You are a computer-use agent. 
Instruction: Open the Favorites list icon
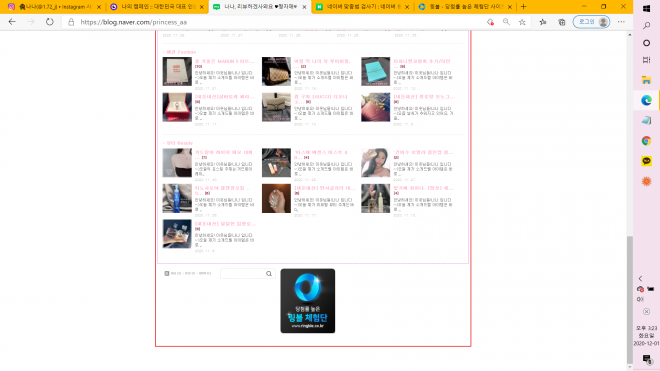(543, 22)
